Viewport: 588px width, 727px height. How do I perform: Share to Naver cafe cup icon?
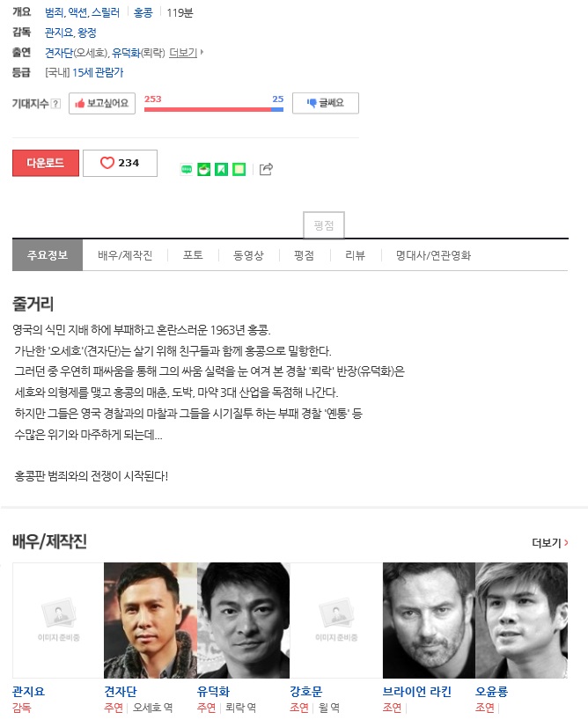click(x=204, y=170)
